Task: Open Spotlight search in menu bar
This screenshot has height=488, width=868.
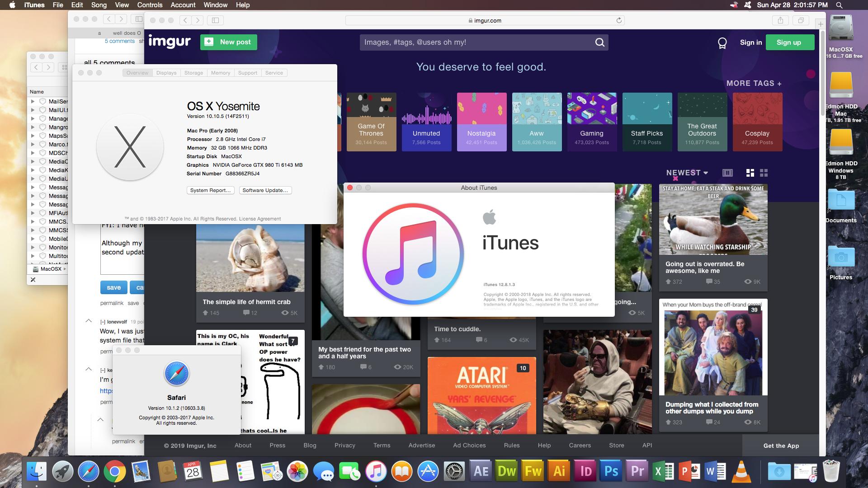Action: tap(839, 5)
